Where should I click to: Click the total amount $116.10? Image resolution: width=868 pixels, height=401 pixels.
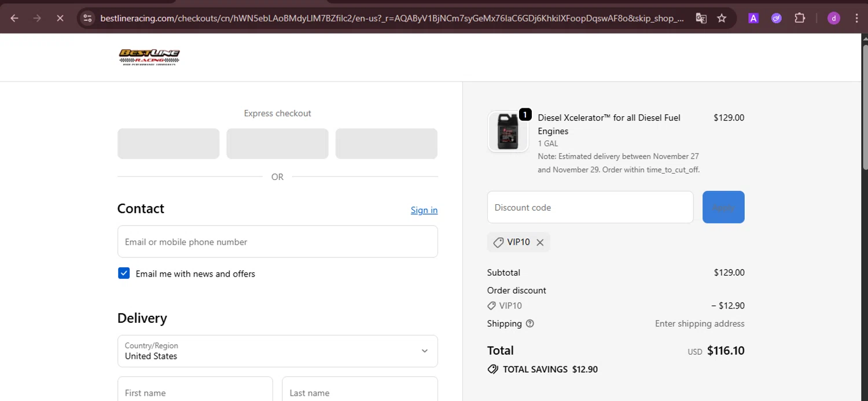point(726,351)
